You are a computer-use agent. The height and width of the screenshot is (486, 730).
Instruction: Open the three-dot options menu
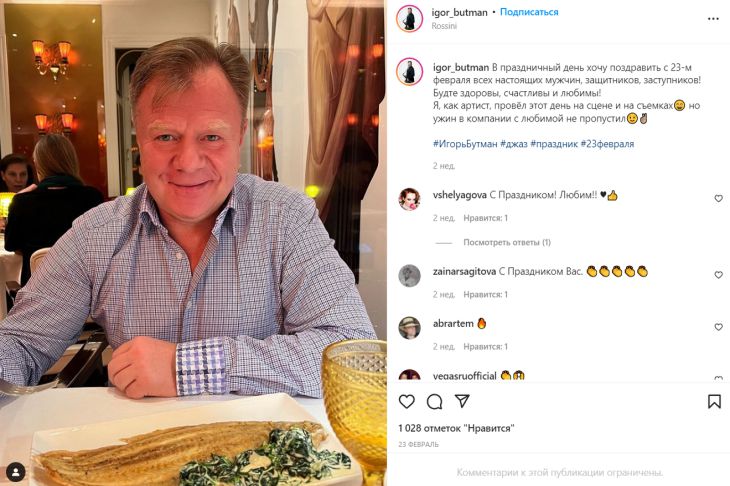(713, 19)
